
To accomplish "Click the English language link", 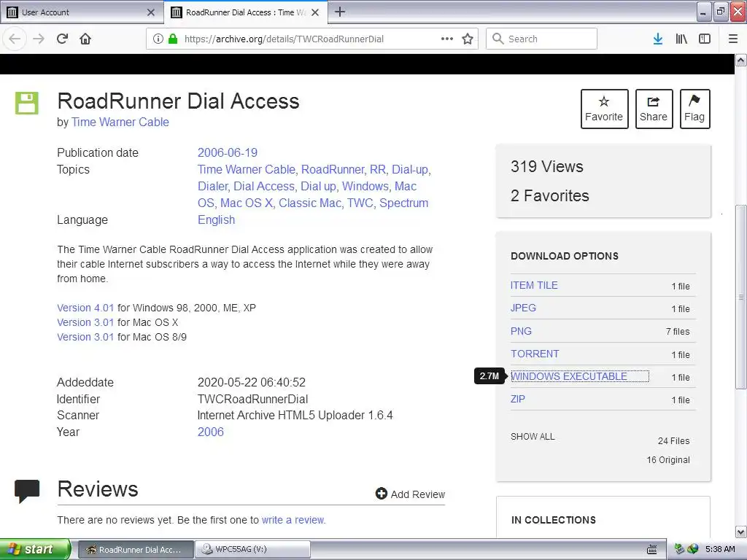I will point(216,220).
